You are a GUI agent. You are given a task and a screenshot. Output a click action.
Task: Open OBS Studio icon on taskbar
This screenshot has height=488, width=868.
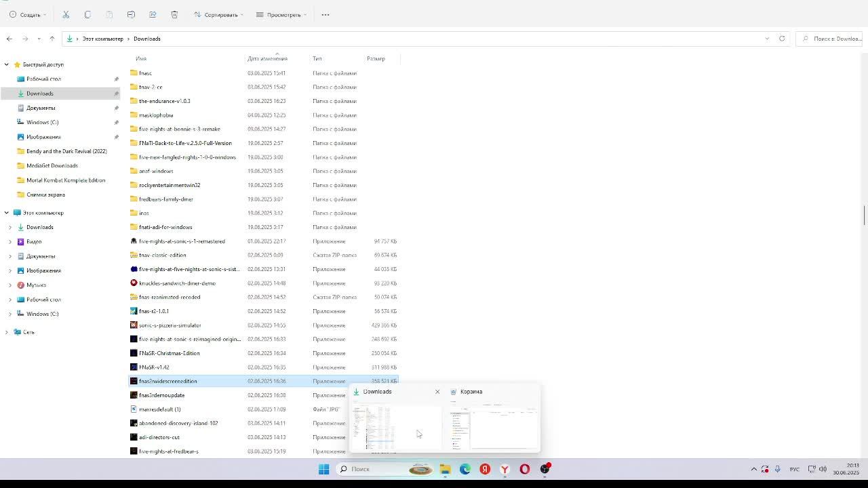[x=545, y=469]
